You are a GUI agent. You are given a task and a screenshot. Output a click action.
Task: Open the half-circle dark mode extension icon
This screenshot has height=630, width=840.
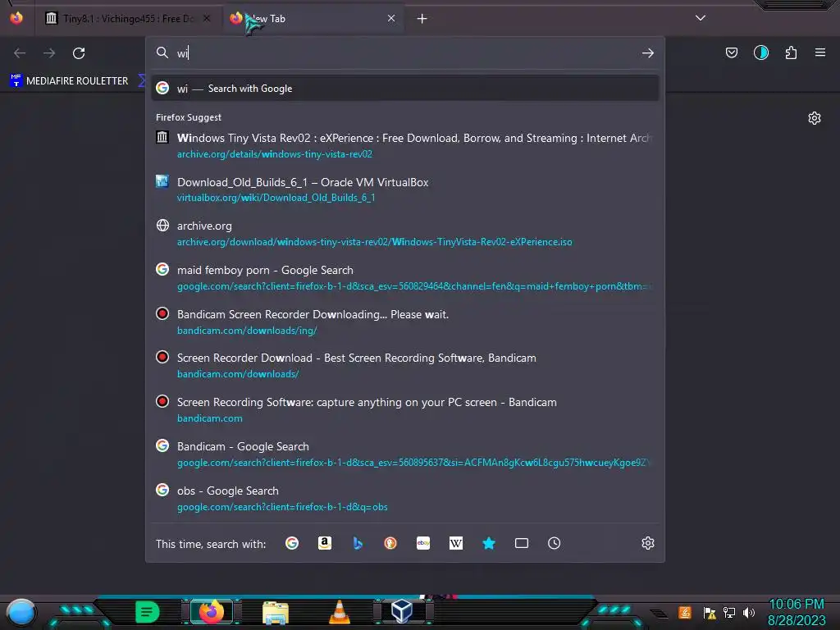(760, 52)
